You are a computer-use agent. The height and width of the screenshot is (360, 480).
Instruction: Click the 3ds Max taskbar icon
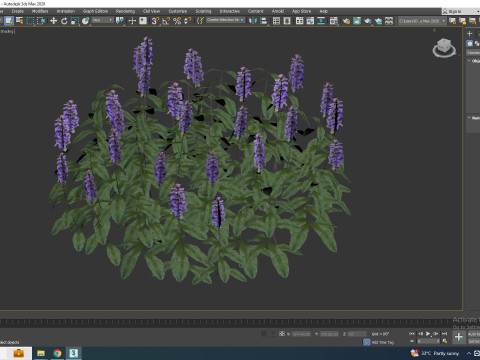[x=74, y=353]
